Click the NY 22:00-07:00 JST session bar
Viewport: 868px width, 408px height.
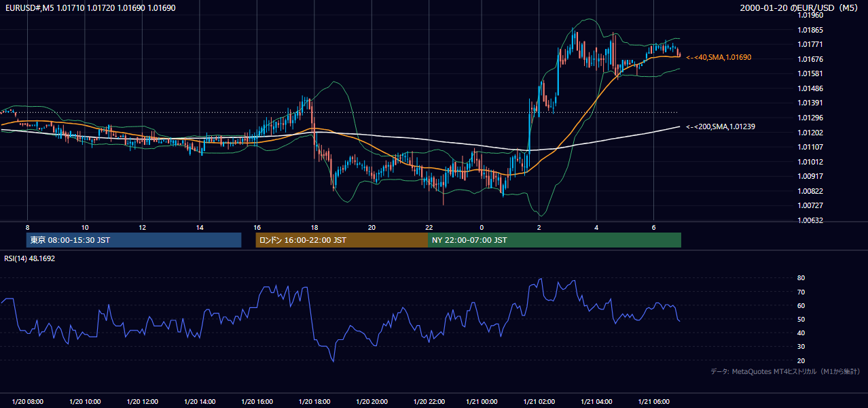click(x=554, y=240)
